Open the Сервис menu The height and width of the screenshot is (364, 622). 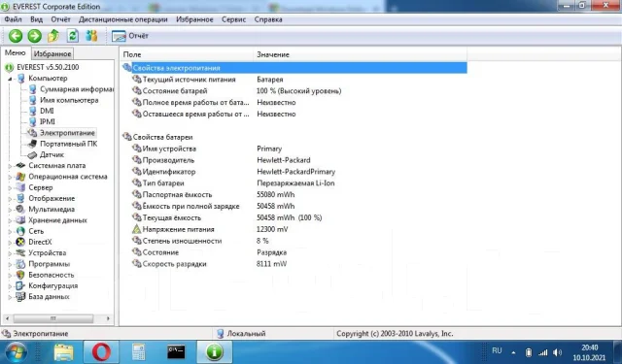click(x=233, y=19)
